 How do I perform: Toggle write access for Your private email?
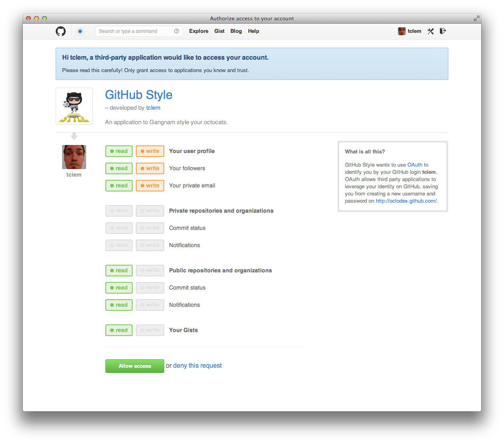click(150, 186)
